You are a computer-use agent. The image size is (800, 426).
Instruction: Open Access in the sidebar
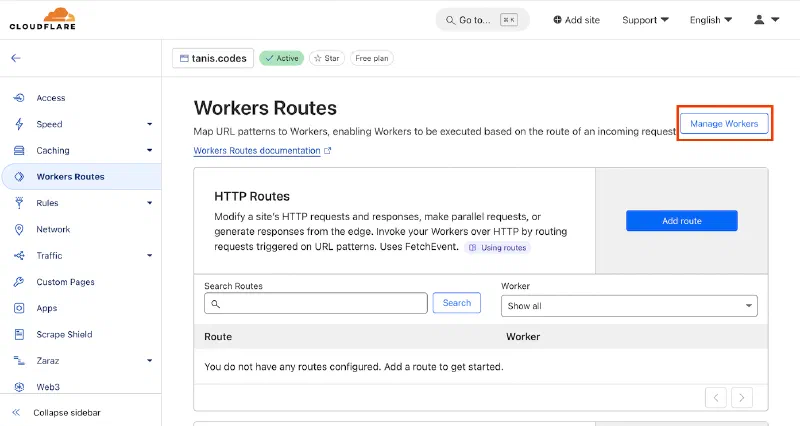51,98
